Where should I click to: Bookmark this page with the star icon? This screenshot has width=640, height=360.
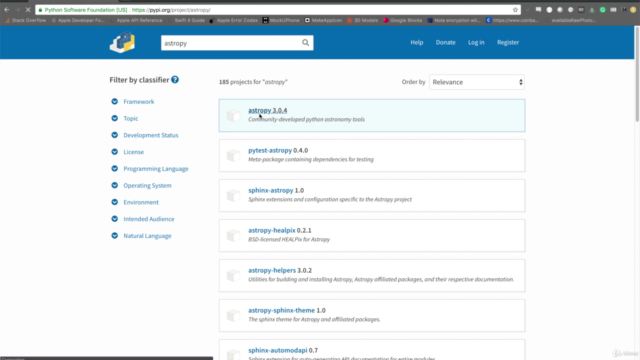515,10
